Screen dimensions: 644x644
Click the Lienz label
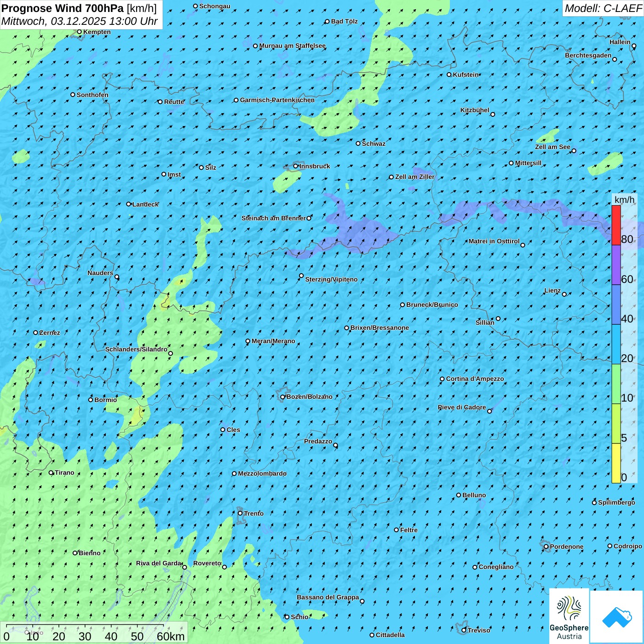click(552, 290)
